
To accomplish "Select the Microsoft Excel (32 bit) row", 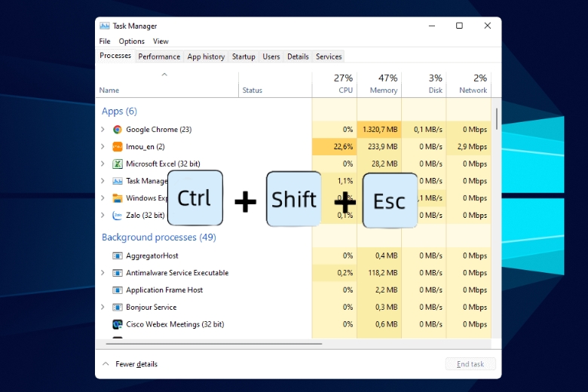I will [x=294, y=164].
